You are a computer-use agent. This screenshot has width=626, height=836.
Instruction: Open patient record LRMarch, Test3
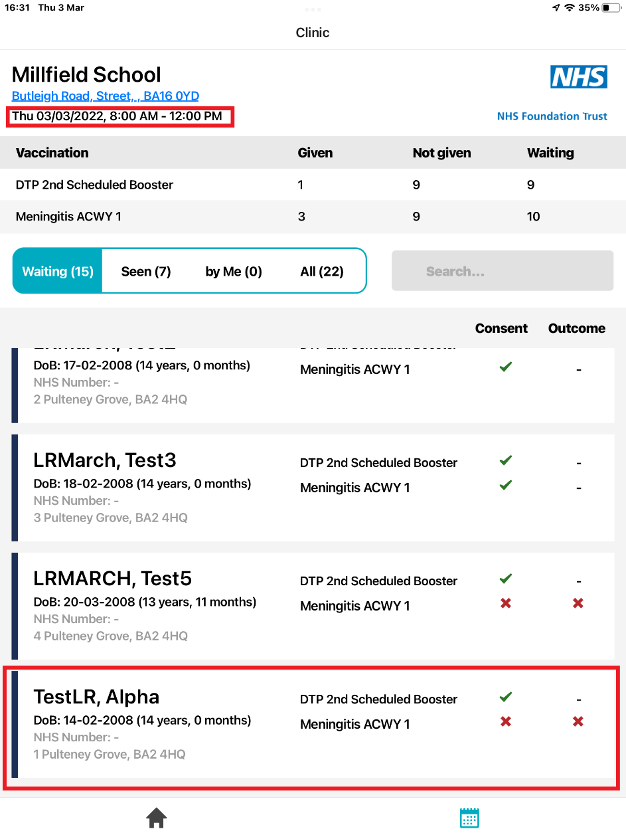104,460
